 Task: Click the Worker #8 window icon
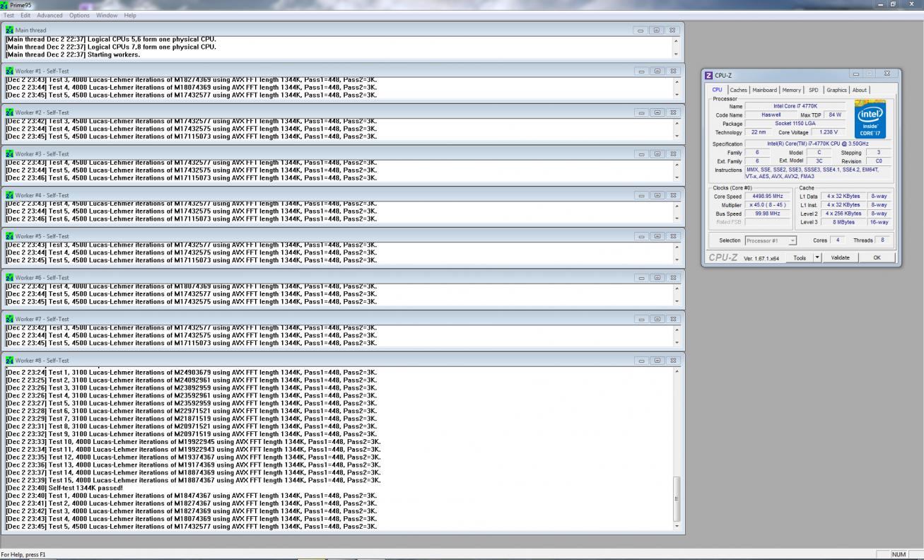(10, 361)
